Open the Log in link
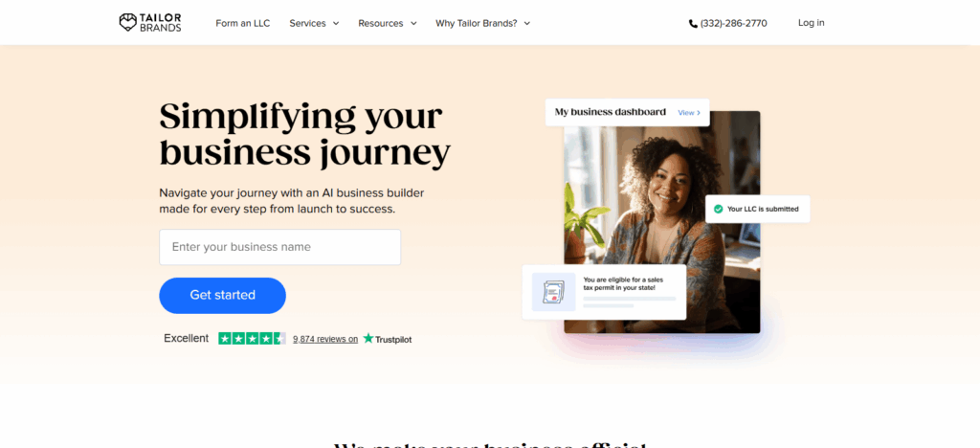Viewport: 980px width, 448px height. [812, 23]
